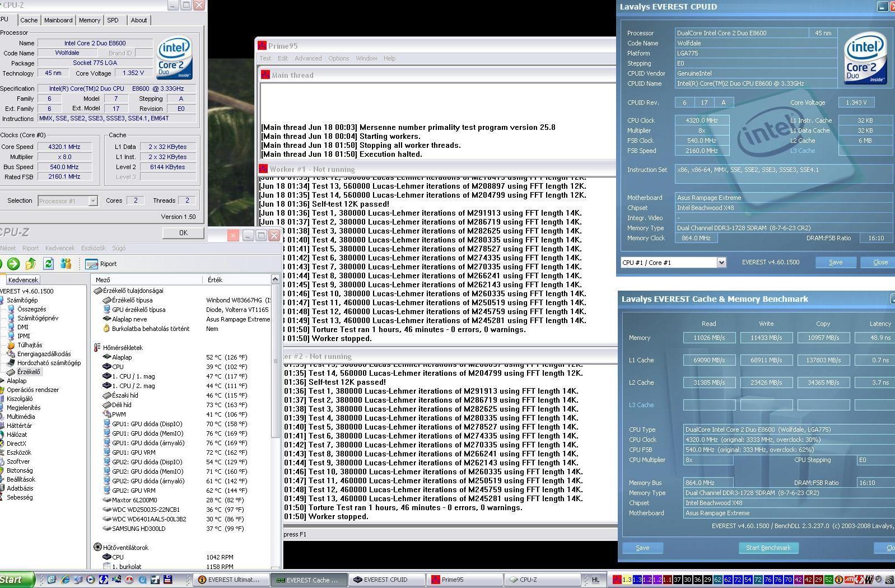The image size is (895, 588).
Task: Select Összegzés in the EVEREST tree
Action: coord(31,309)
